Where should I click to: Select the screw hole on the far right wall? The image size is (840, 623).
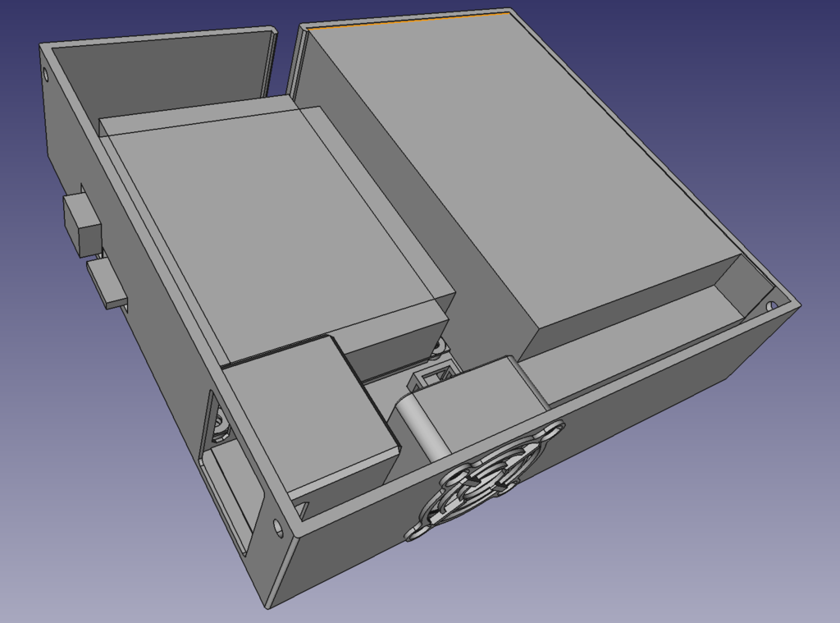769,304
